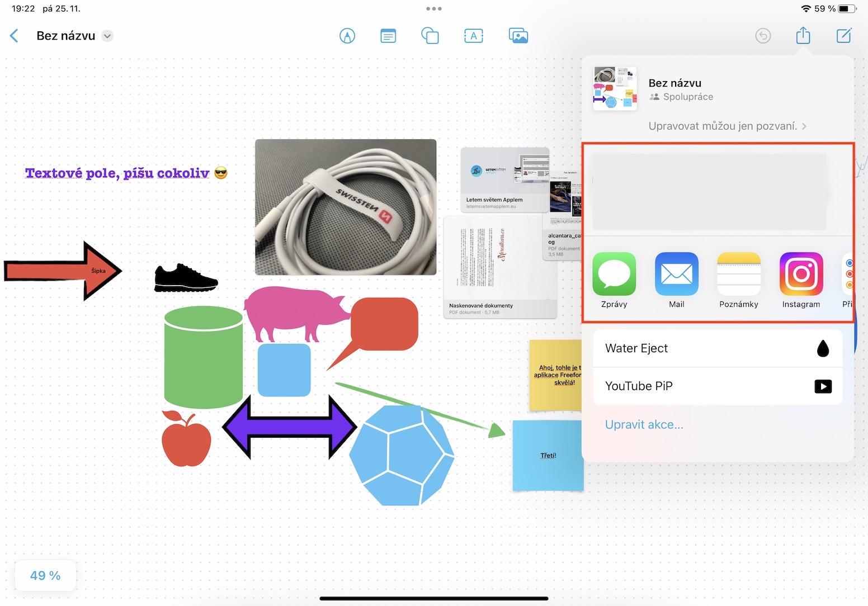The height and width of the screenshot is (606, 868).
Task: Open the Bez názvu title dropdown
Action: tap(107, 36)
